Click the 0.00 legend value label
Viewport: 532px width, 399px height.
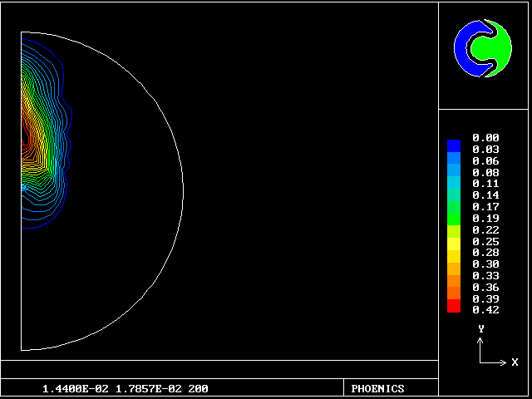[485, 137]
